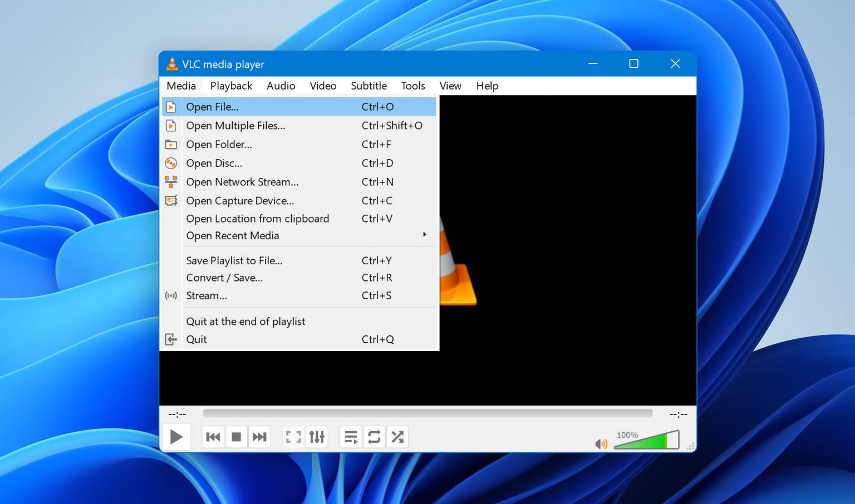Enable random playback order

tap(397, 437)
